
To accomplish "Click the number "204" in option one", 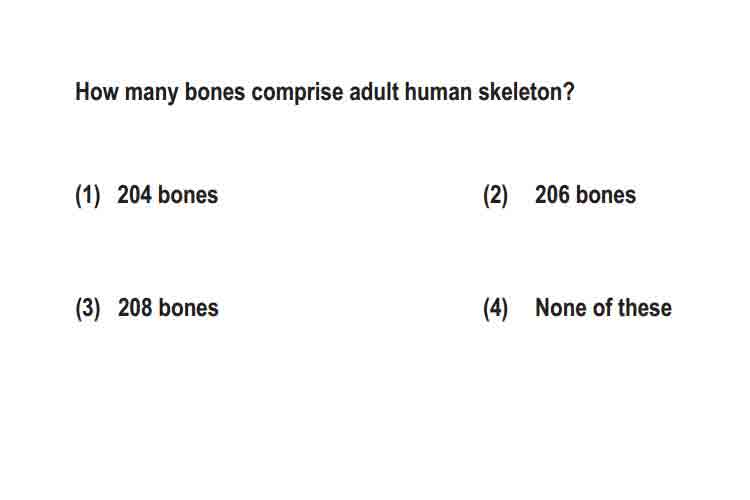I will pos(134,195).
